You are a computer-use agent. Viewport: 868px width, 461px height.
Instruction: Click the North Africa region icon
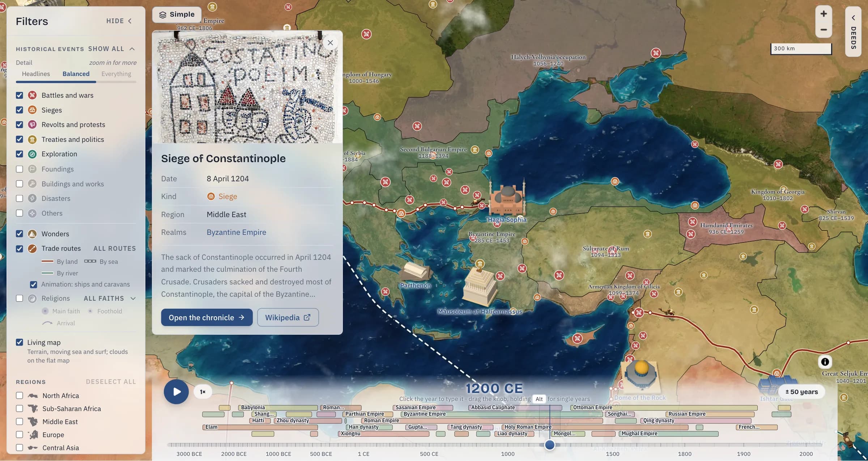33,396
